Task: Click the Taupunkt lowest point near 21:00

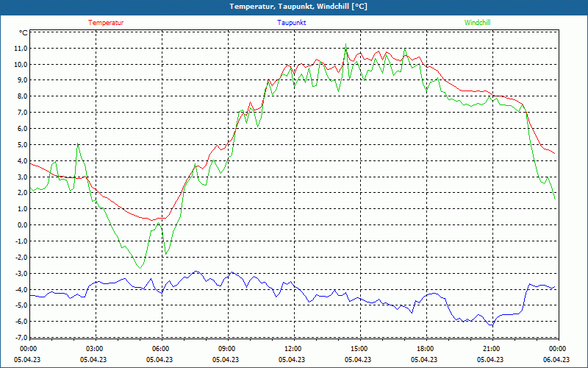Action: pyautogui.click(x=492, y=325)
